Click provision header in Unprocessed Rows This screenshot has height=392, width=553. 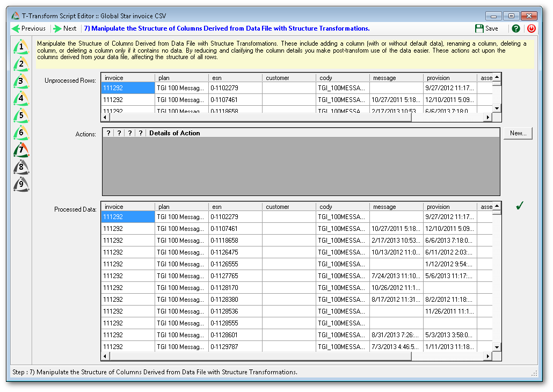click(450, 78)
